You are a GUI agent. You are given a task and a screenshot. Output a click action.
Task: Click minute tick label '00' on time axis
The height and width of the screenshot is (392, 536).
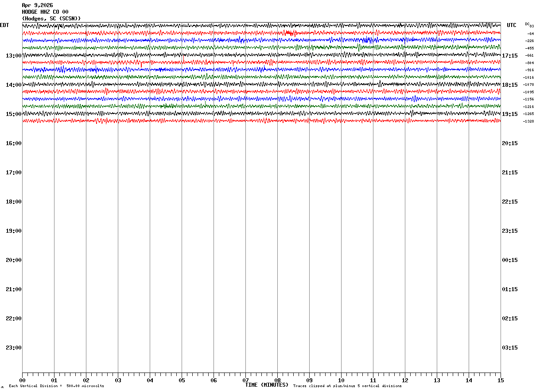(x=22, y=380)
